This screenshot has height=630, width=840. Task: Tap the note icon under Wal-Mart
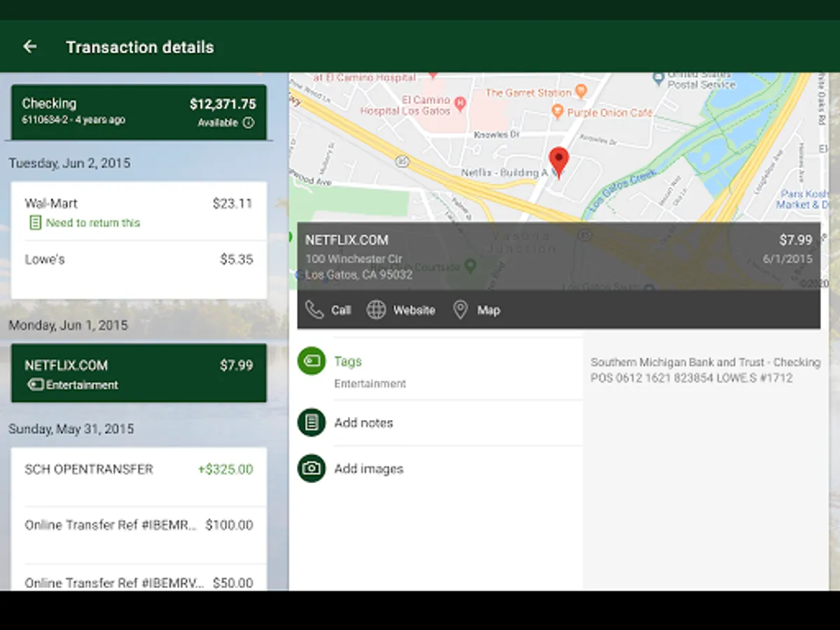pyautogui.click(x=35, y=223)
